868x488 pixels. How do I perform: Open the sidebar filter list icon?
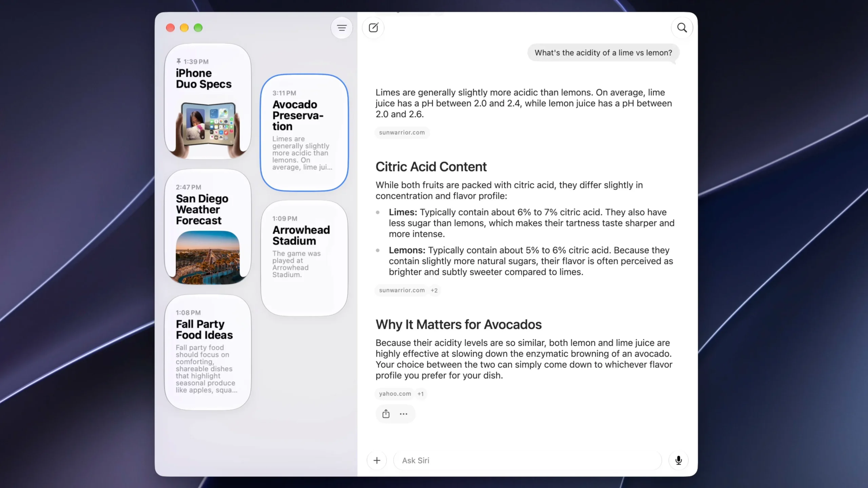coord(342,28)
